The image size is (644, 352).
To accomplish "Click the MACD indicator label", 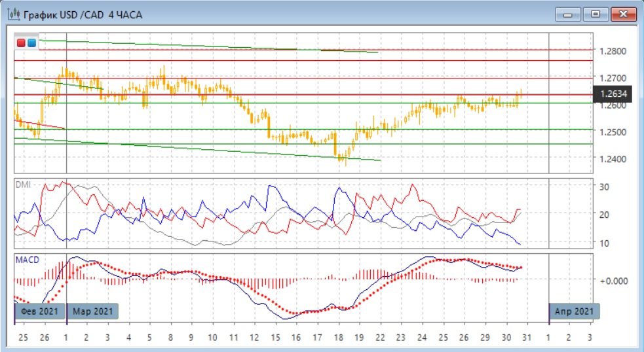I will coord(27,260).
